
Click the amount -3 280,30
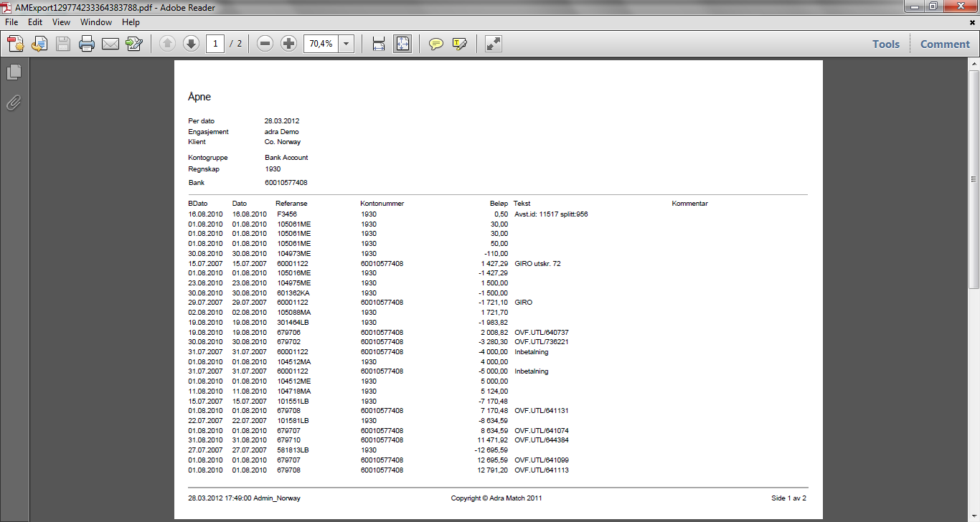[x=494, y=342]
